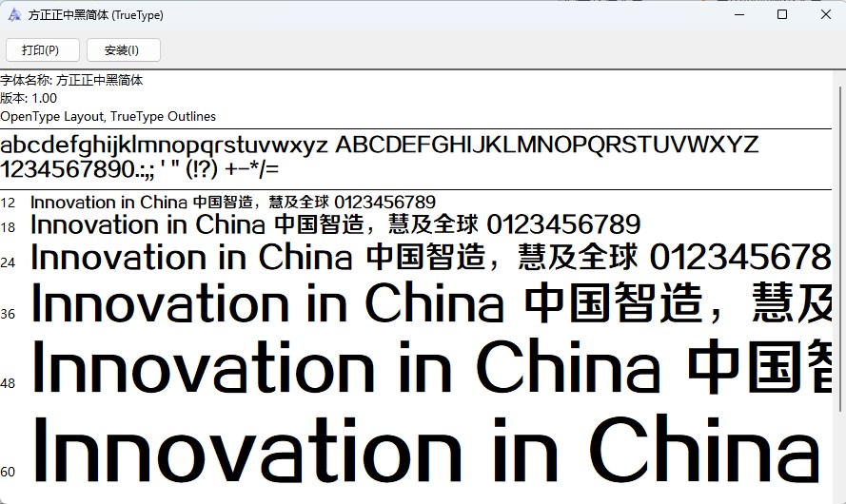Click the lowercase and uppercase alphabet sample line
The image size is (846, 504).
380,145
